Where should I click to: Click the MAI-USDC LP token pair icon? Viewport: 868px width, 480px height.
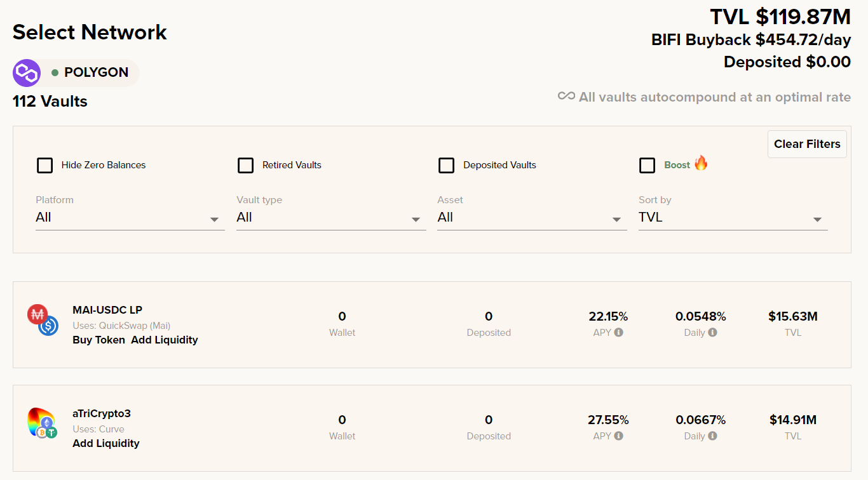pyautogui.click(x=43, y=320)
